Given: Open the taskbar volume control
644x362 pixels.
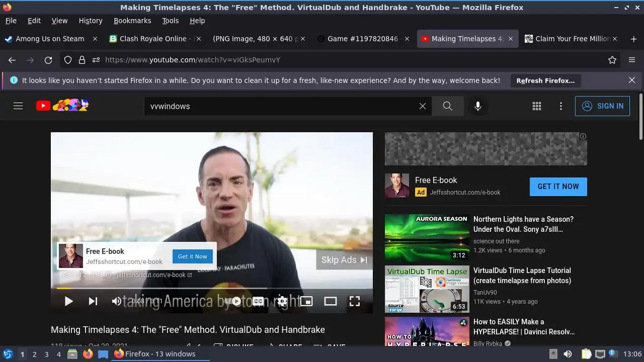Looking at the screenshot, I should pyautogui.click(x=568, y=354).
